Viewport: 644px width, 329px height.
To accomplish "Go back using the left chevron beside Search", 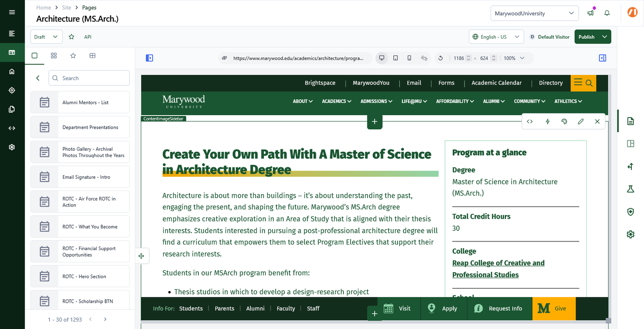I will click(x=38, y=78).
